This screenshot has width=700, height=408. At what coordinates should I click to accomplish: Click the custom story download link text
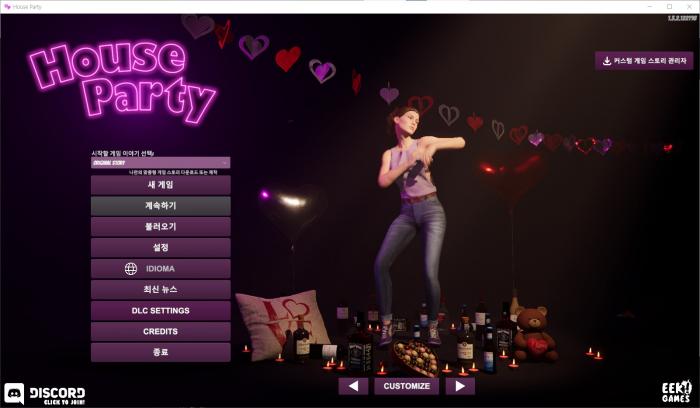[x=173, y=172]
